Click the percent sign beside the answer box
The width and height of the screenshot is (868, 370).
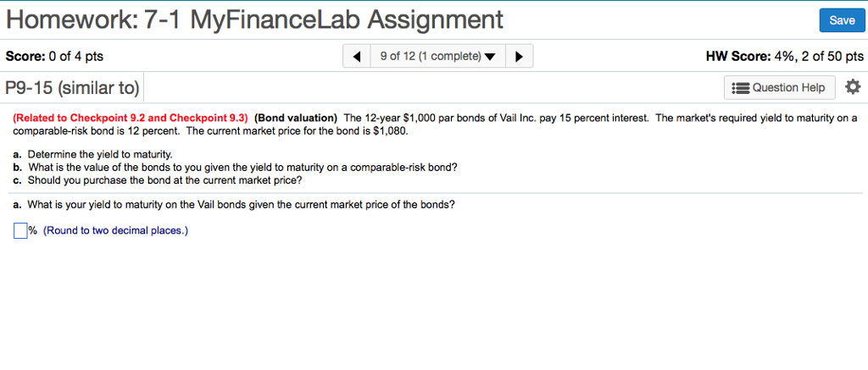[33, 230]
